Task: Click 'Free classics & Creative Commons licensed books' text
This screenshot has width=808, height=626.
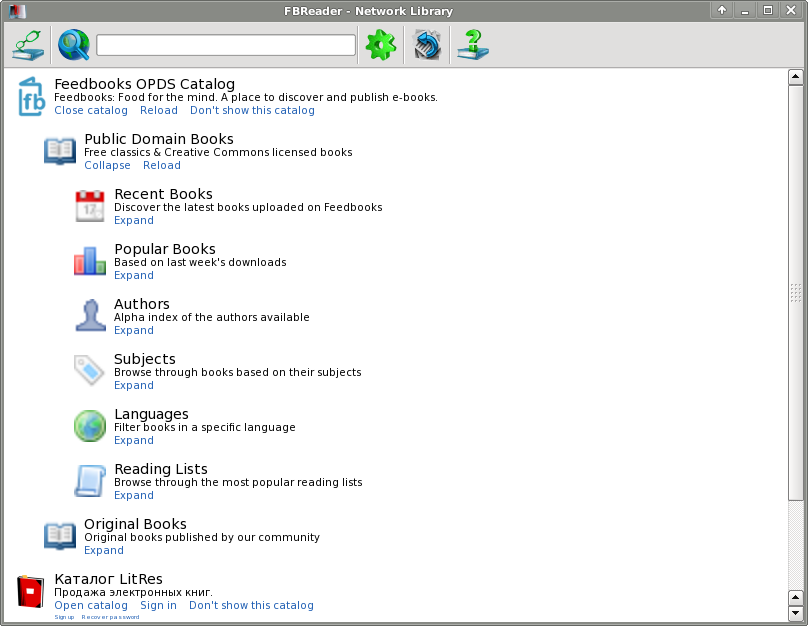Action: [218, 153]
